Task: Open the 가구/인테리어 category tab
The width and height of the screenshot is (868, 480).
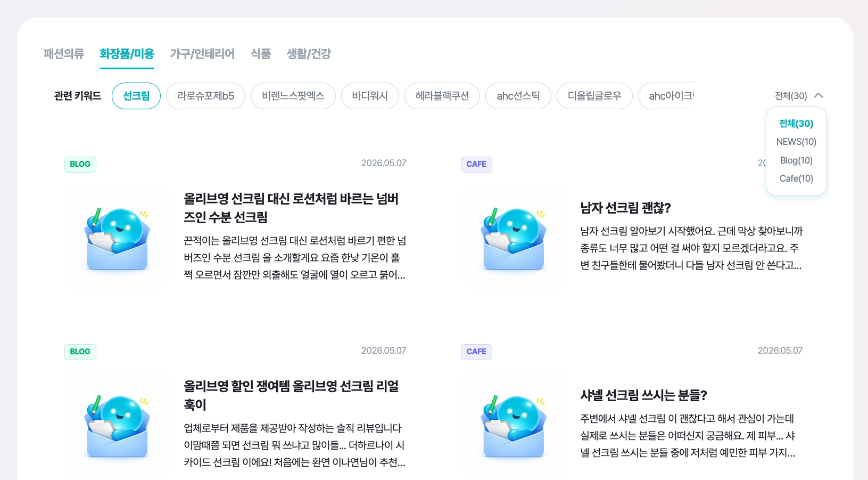Action: pyautogui.click(x=202, y=54)
